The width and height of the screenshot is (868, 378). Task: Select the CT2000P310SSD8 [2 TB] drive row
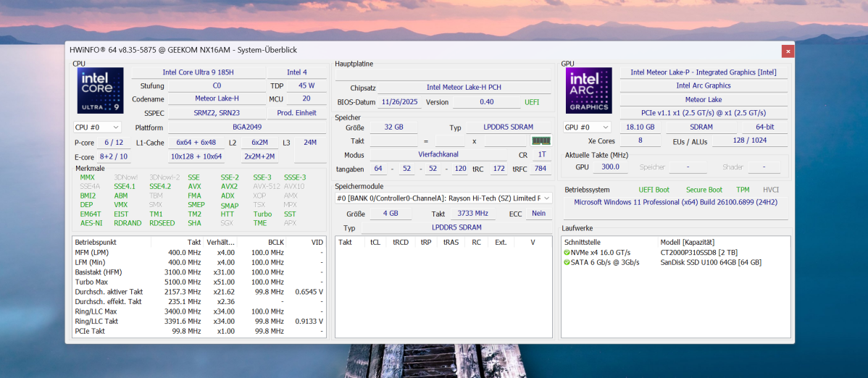click(676, 253)
